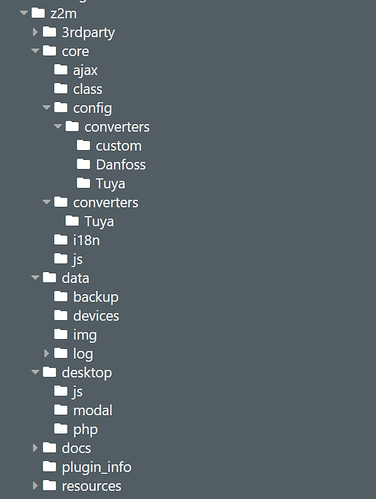The image size is (376, 499).
Task: Expand the docs folder arrow
Action: tap(35, 448)
